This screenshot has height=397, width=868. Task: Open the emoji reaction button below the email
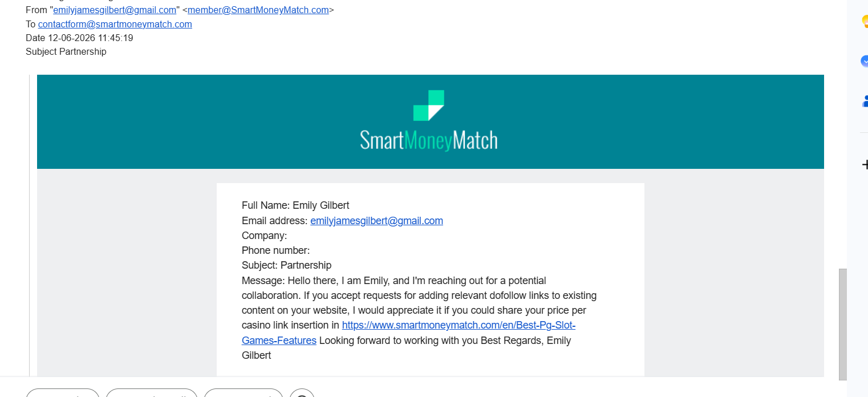(302, 393)
